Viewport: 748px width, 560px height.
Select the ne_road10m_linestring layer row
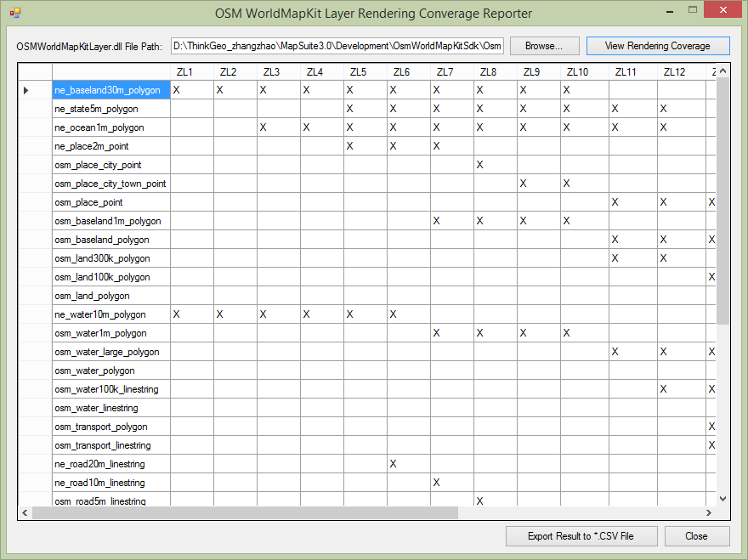pos(110,483)
